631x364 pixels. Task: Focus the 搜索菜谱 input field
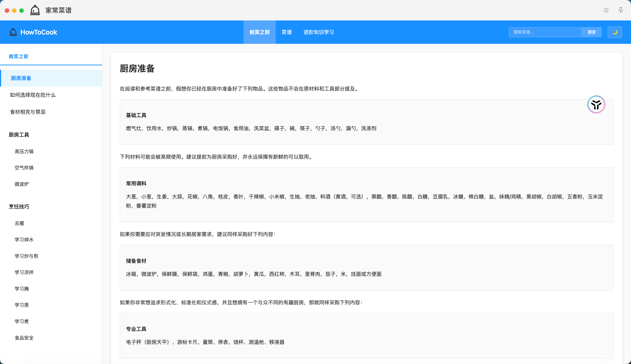coord(545,32)
